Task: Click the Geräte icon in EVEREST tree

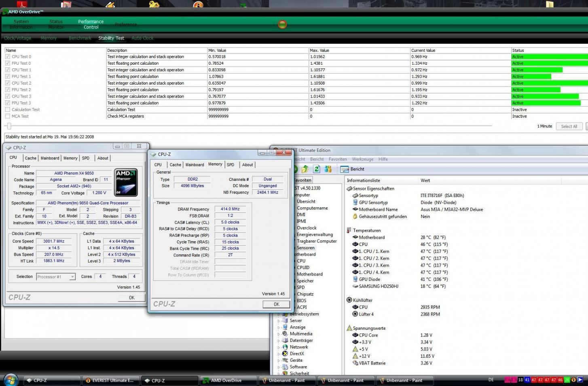Action: (285, 360)
